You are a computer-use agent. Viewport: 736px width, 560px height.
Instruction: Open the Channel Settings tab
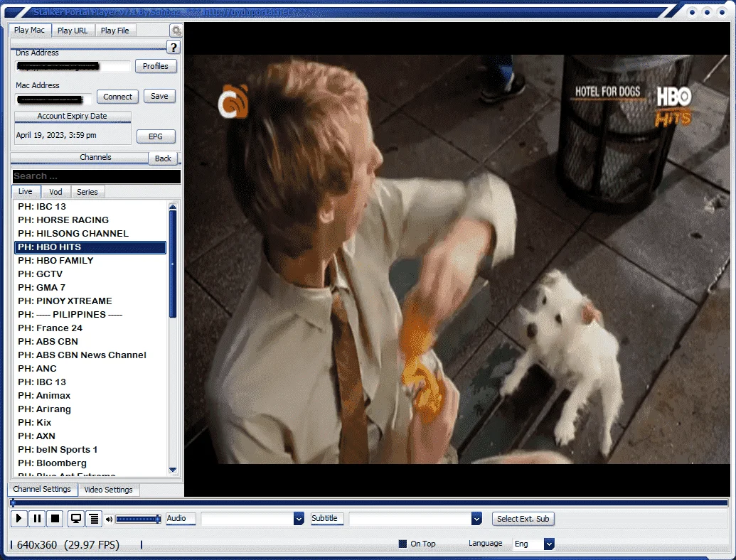(x=42, y=489)
